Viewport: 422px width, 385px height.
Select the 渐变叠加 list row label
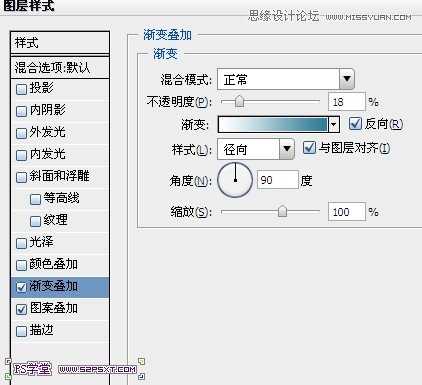tap(54, 286)
